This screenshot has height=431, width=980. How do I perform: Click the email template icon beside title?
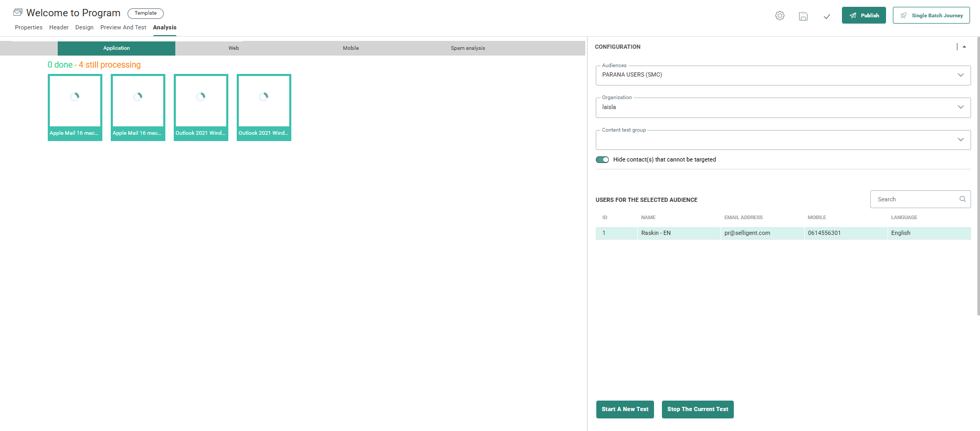click(18, 12)
